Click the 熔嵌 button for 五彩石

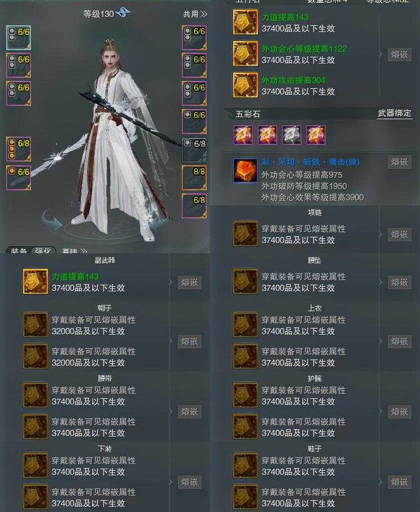coord(400,162)
